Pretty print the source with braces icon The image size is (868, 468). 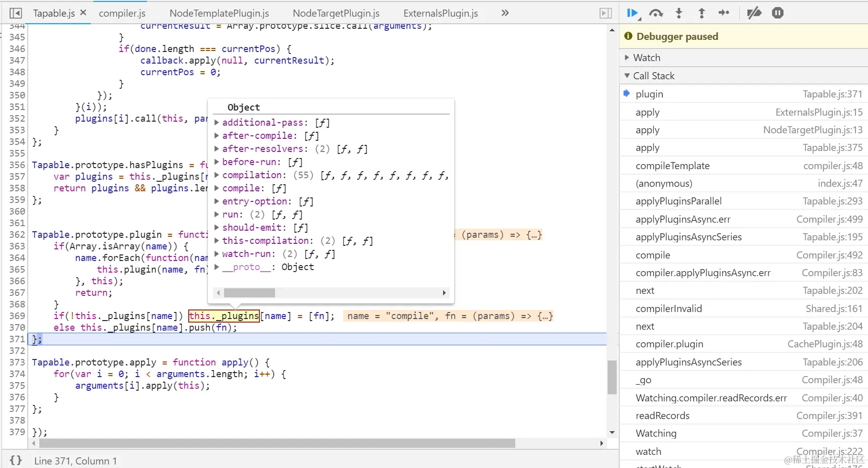click(16, 460)
